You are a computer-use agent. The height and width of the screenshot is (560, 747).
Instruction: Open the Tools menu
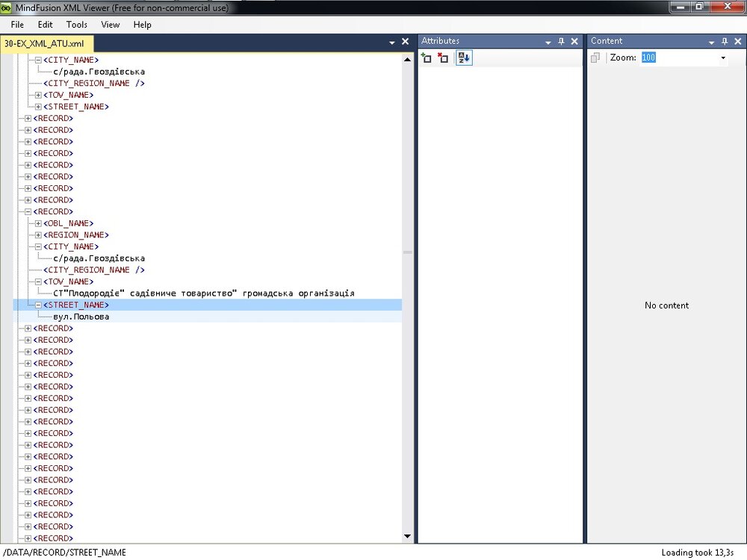coord(77,25)
